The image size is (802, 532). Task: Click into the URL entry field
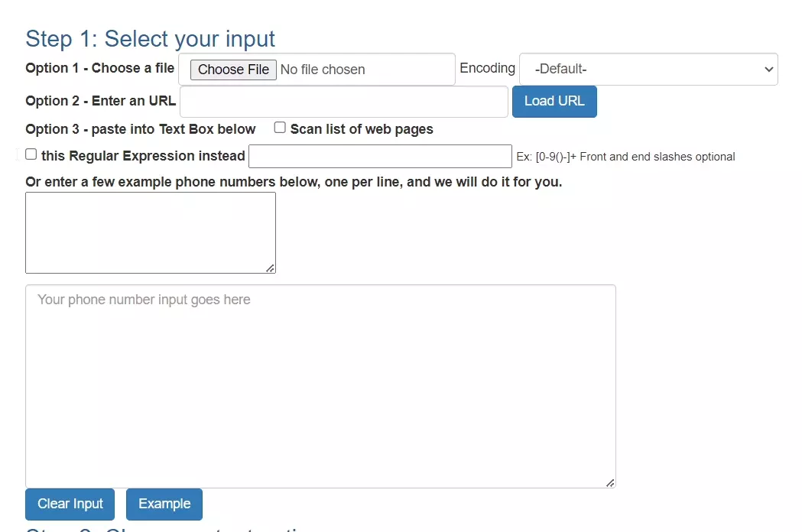click(x=343, y=101)
